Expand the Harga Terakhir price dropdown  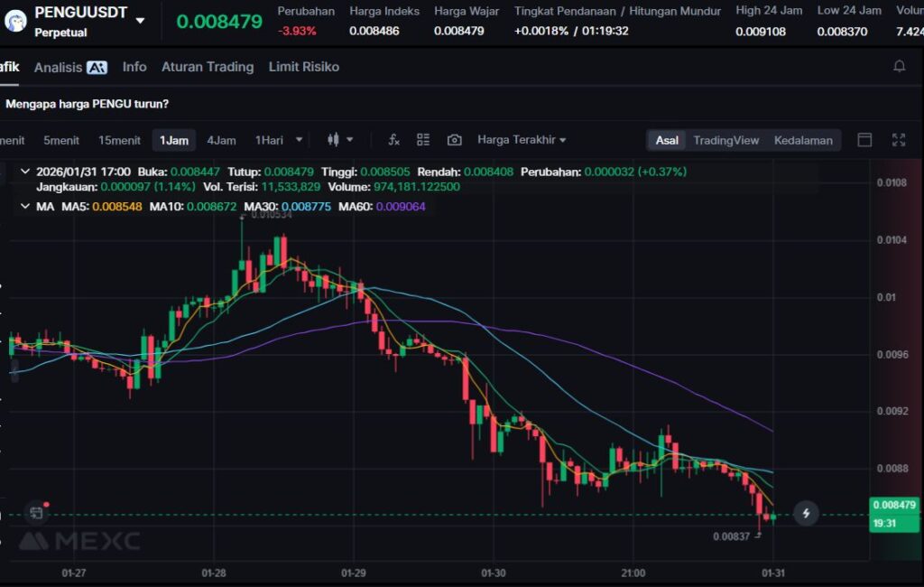pos(522,140)
